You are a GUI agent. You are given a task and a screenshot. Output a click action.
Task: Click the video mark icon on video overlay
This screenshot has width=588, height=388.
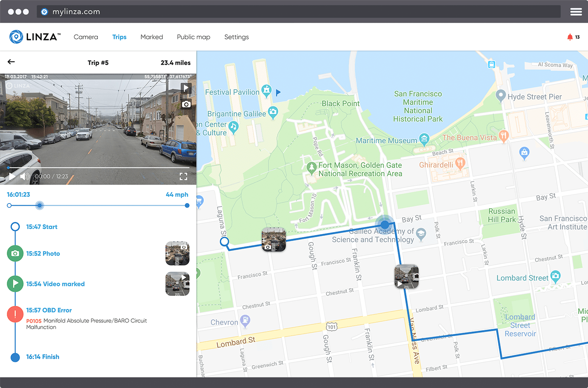[186, 88]
